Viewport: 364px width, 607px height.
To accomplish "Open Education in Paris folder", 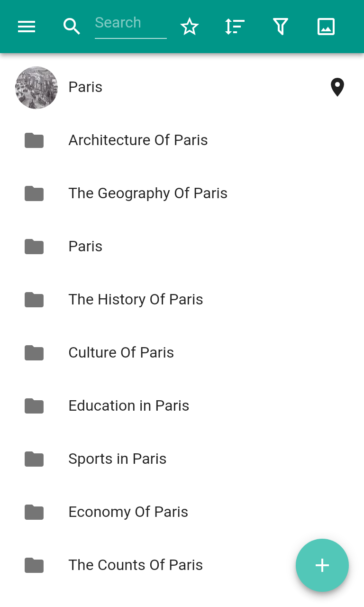I will (x=128, y=406).
